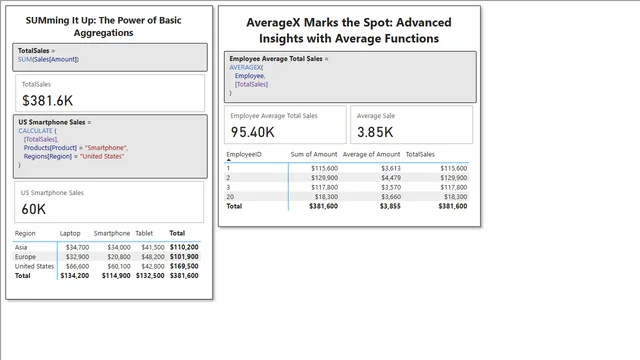Select EmployeeID 20 row label
The width and height of the screenshot is (640, 360).
(x=230, y=197)
